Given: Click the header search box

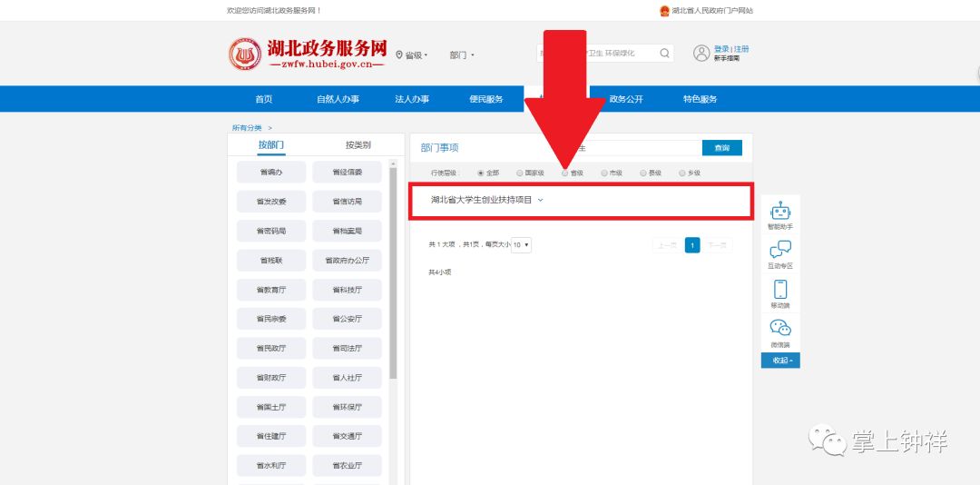Looking at the screenshot, I should [x=605, y=54].
